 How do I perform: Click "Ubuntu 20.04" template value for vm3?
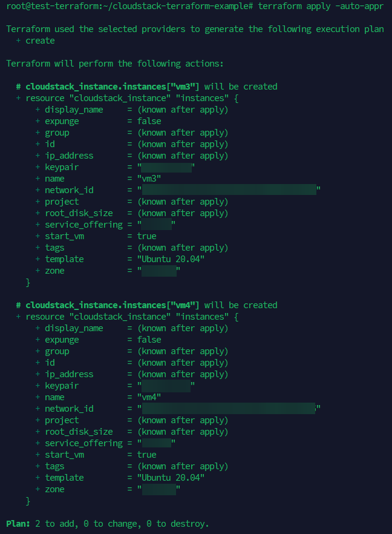(x=171, y=259)
